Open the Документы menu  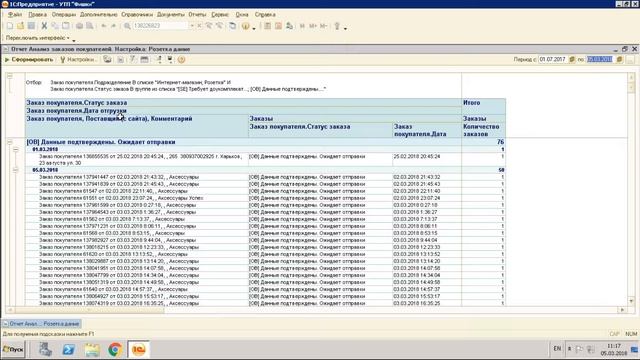point(171,14)
